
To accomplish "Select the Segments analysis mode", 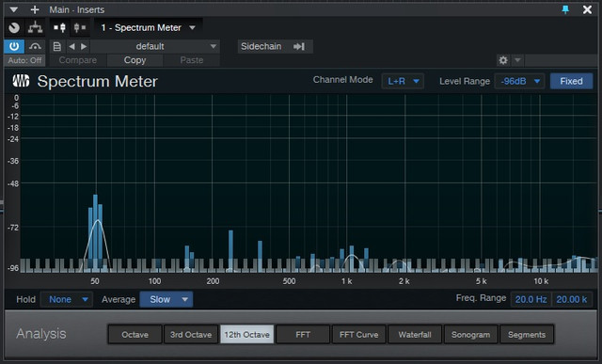I will pyautogui.click(x=527, y=335).
